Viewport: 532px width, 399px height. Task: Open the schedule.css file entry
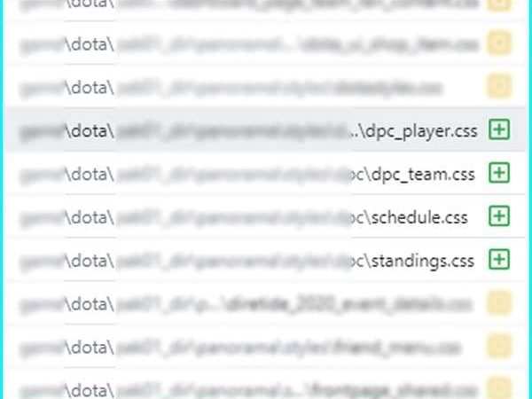pyautogui.click(x=265, y=216)
